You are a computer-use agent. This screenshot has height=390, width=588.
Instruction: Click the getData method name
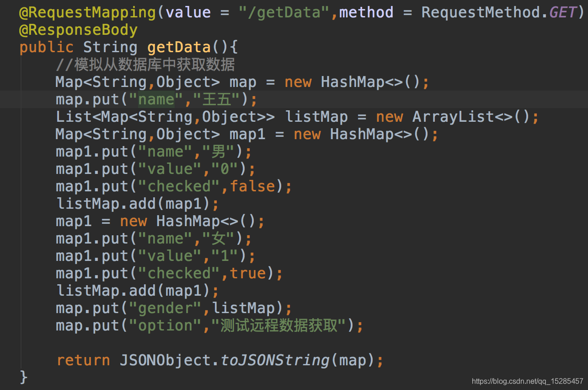(x=179, y=47)
